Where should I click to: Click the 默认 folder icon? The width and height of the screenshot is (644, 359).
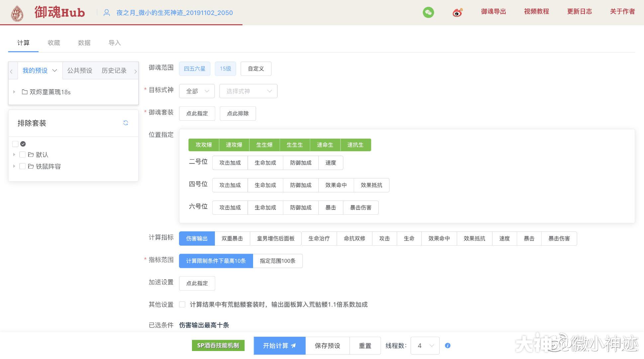coord(31,155)
